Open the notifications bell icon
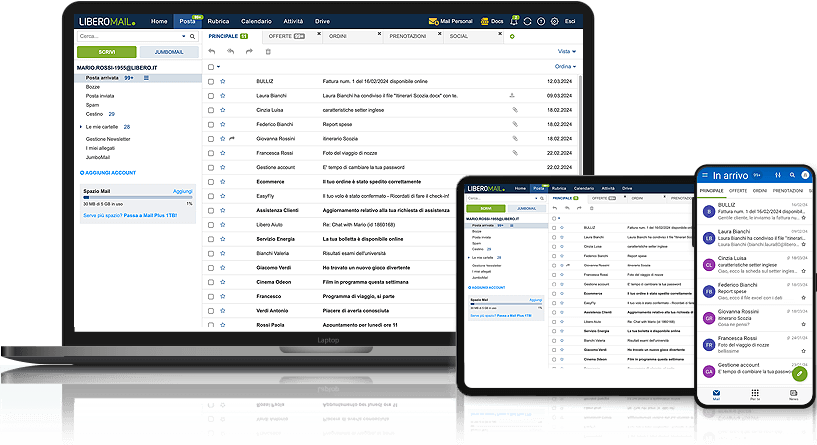Image resolution: width=817 pixels, height=445 pixels. point(514,20)
